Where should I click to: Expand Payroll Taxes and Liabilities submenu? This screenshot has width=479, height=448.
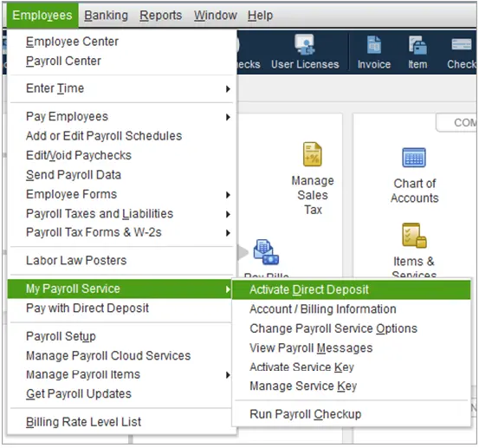coord(121,214)
